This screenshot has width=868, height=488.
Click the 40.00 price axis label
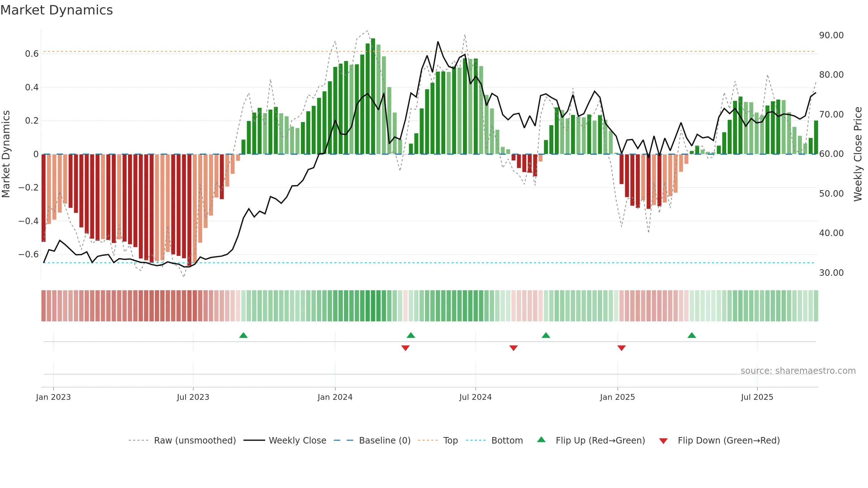[831, 233]
